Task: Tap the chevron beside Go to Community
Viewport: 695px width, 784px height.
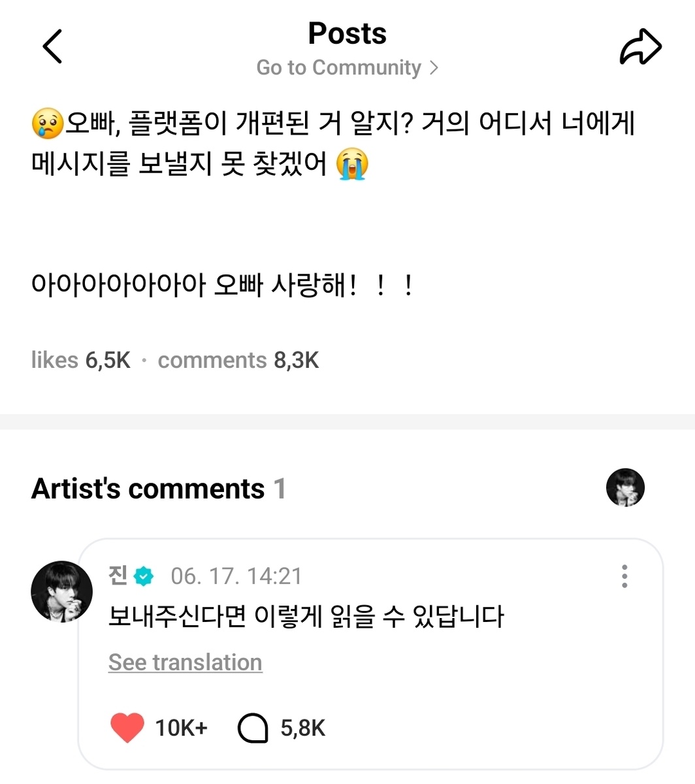Action: (434, 68)
